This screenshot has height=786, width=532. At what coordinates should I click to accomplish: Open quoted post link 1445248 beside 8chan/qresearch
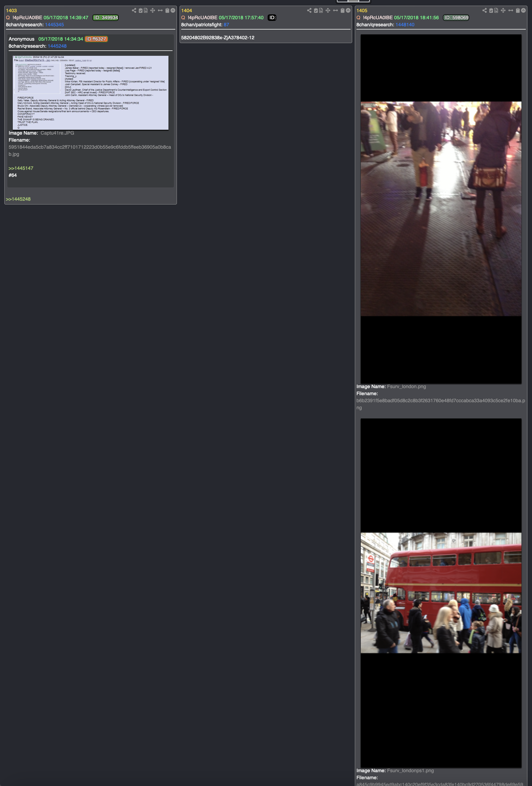point(57,46)
